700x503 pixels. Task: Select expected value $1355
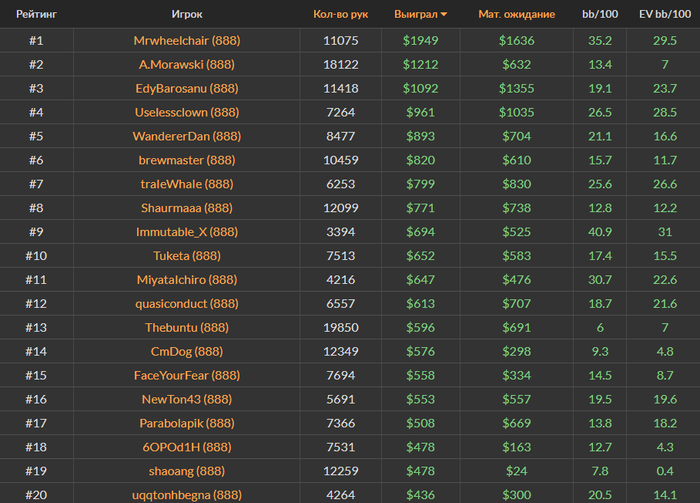(517, 88)
